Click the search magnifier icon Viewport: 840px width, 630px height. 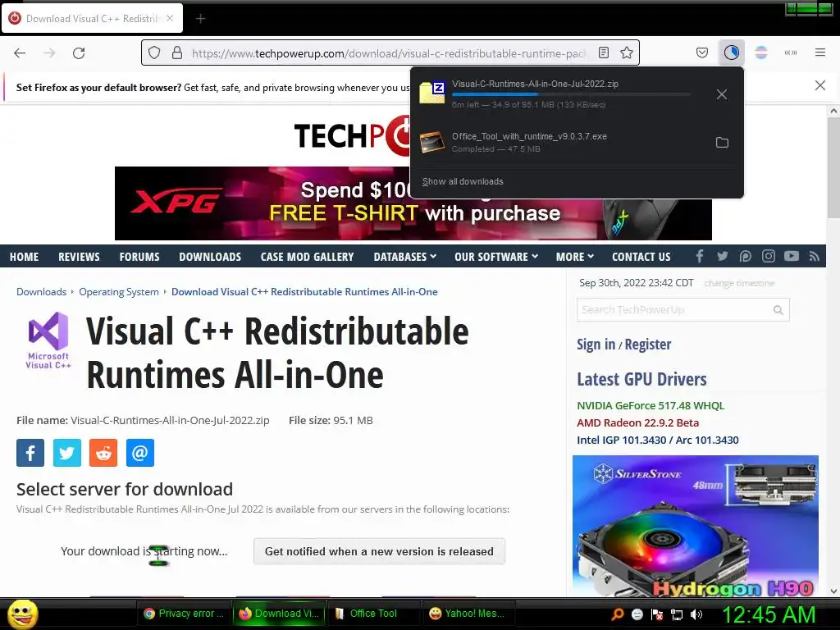pos(778,309)
